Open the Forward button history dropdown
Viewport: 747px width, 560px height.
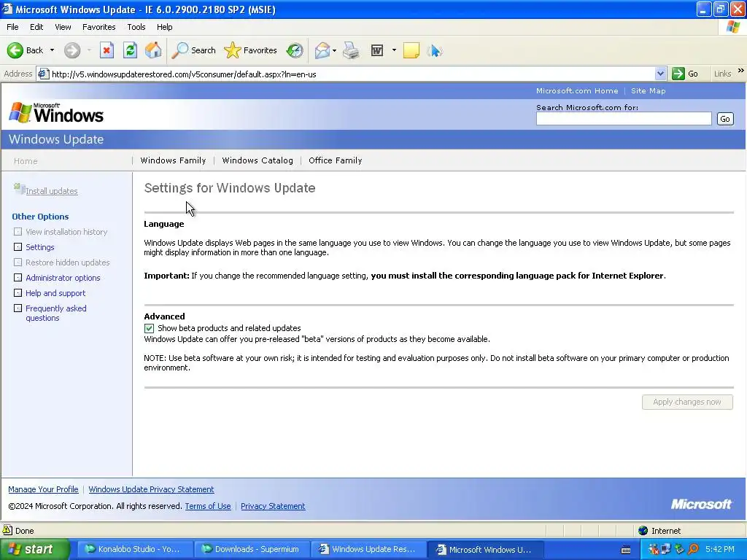(x=89, y=50)
